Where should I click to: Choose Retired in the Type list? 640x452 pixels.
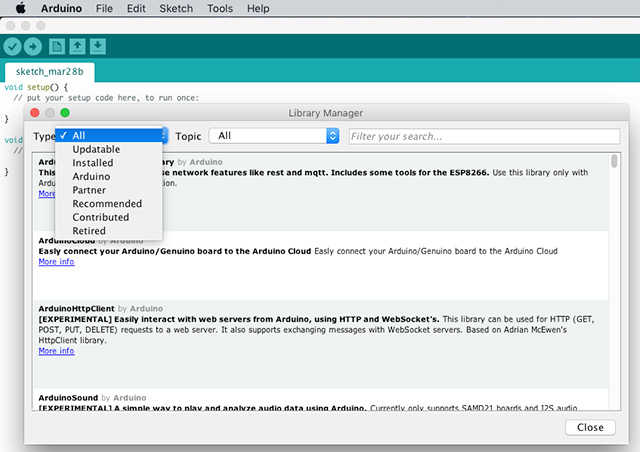[x=109, y=231]
